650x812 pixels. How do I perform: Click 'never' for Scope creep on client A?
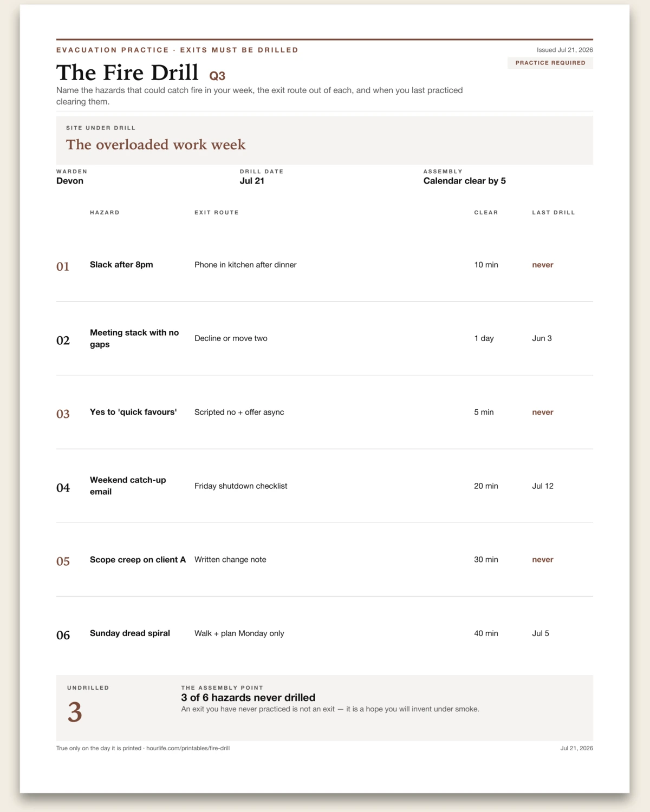(x=542, y=560)
